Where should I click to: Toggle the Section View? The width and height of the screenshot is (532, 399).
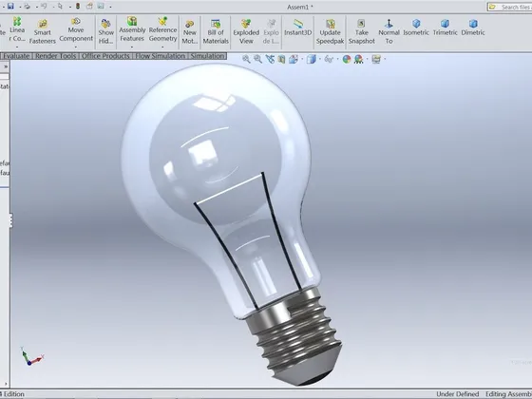pos(281,59)
